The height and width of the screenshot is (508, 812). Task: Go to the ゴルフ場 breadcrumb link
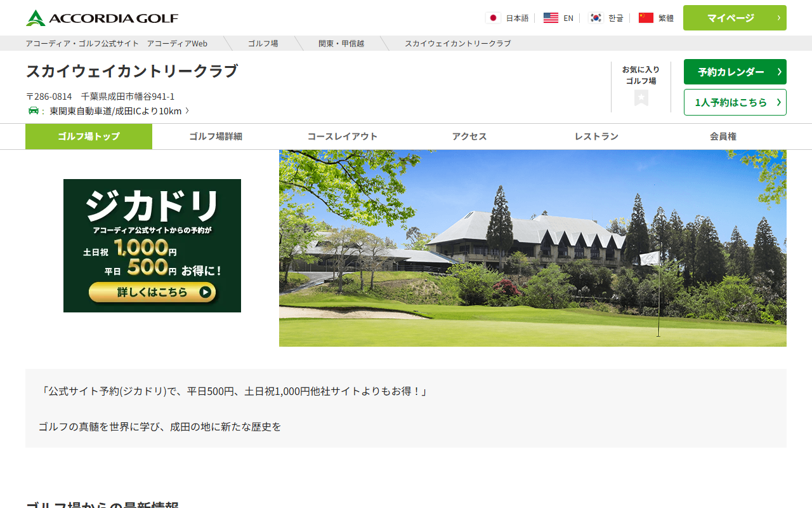[x=263, y=43]
